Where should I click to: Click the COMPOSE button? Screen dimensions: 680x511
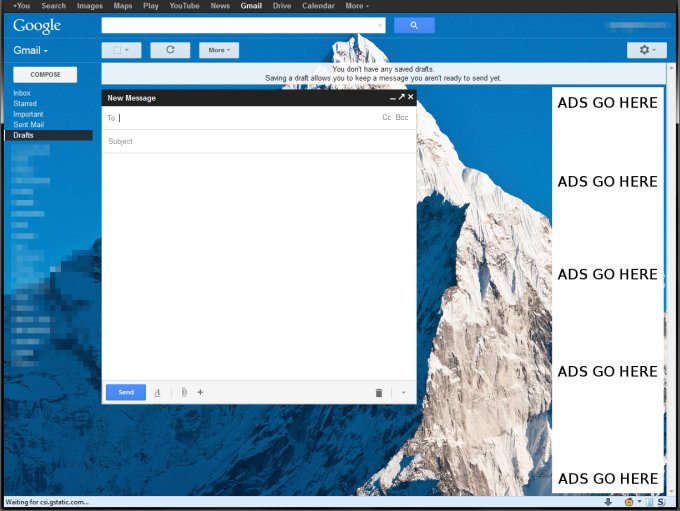pos(46,74)
